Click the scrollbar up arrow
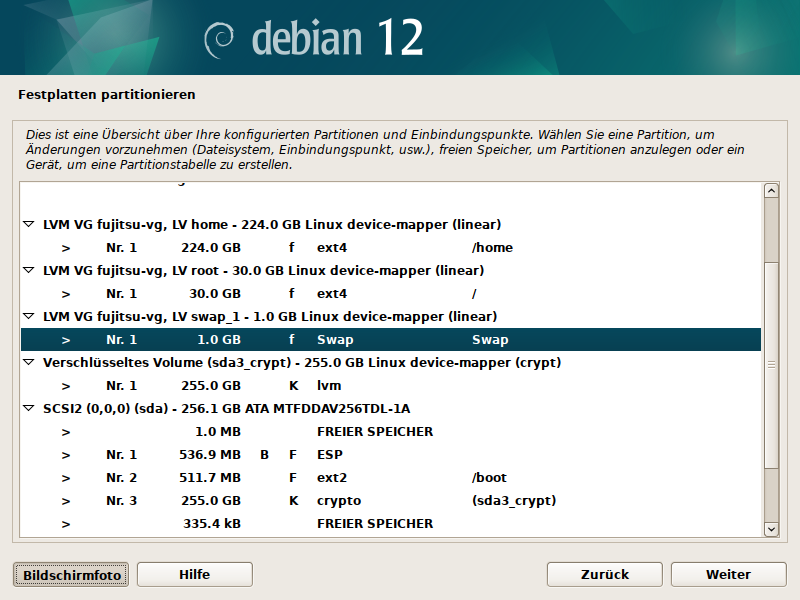The height and width of the screenshot is (600, 800). [771, 191]
